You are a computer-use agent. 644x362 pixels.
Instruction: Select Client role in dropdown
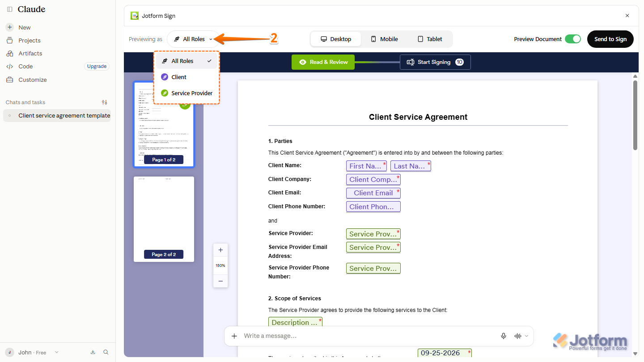[x=186, y=77]
